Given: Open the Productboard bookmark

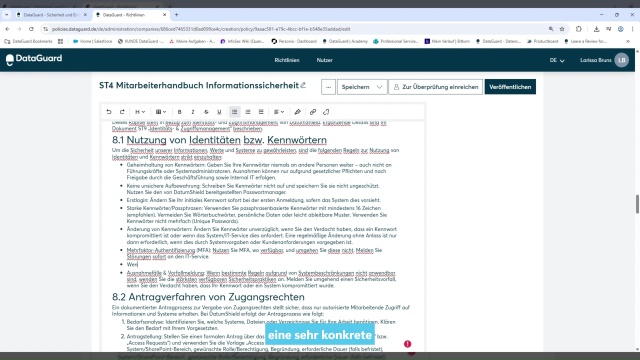Looking at the screenshot, I should [x=542, y=41].
